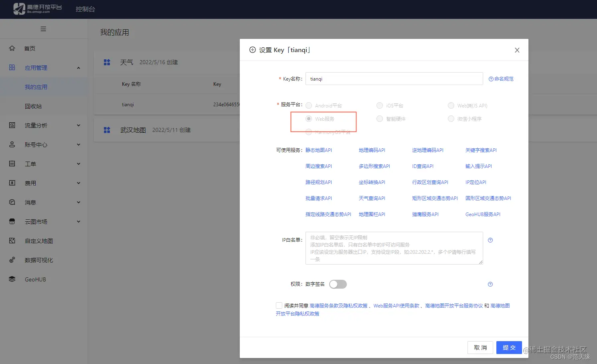Open the 流量分析 sidebar icon
The width and height of the screenshot is (597, 364).
tap(12, 125)
